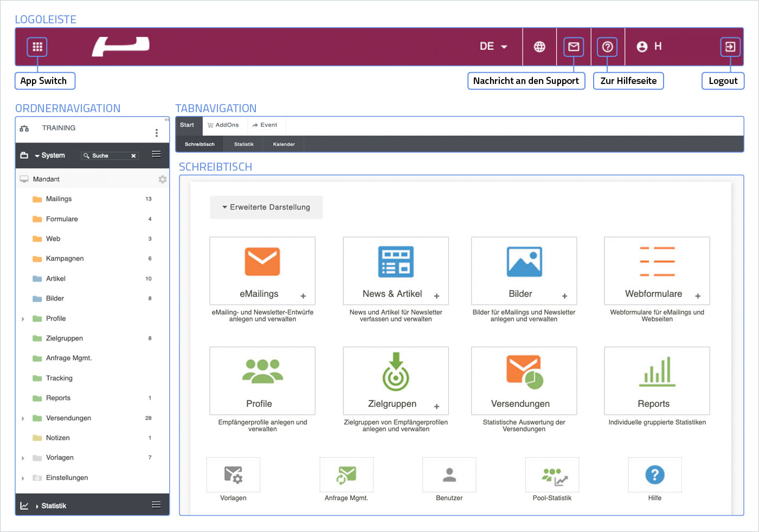Click the globe icon in logo bar

coord(539,47)
